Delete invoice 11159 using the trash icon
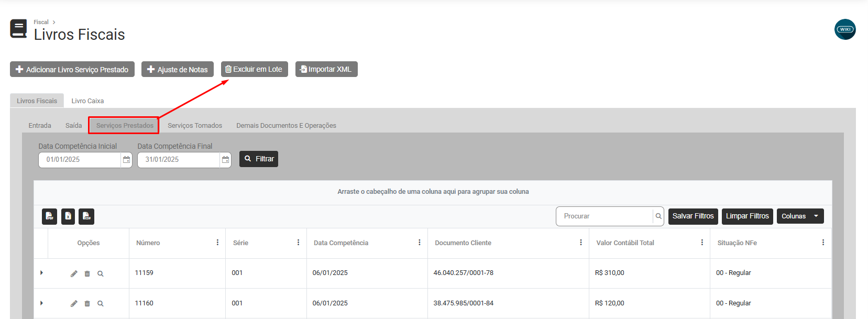The image size is (868, 319). coord(87,273)
